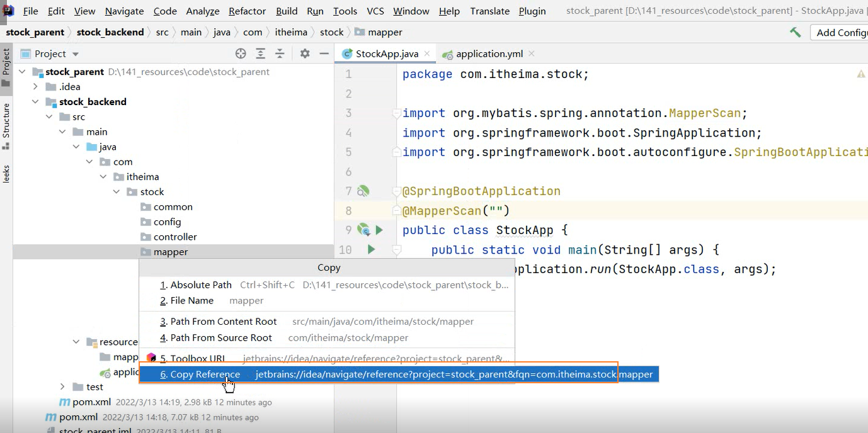Image resolution: width=868 pixels, height=433 pixels.
Task: Select File Name in Copy menu
Action: coord(326,301)
